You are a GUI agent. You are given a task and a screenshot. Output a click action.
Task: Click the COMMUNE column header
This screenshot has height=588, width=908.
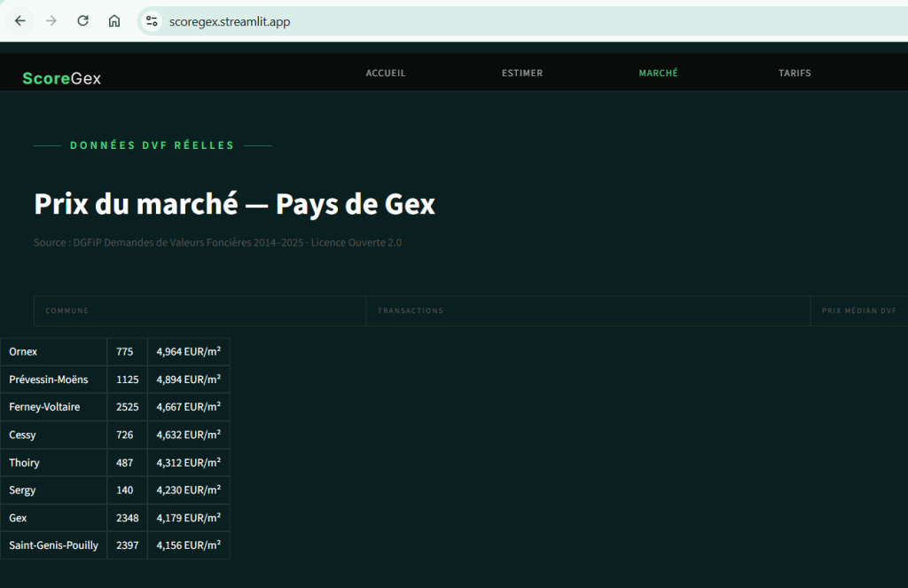coord(200,311)
